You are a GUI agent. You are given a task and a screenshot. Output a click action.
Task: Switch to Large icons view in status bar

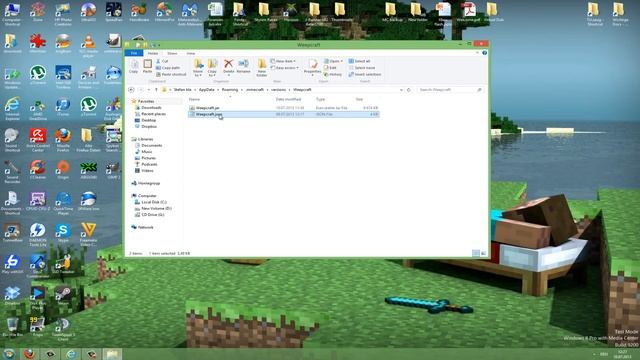pyautogui.click(x=483, y=253)
